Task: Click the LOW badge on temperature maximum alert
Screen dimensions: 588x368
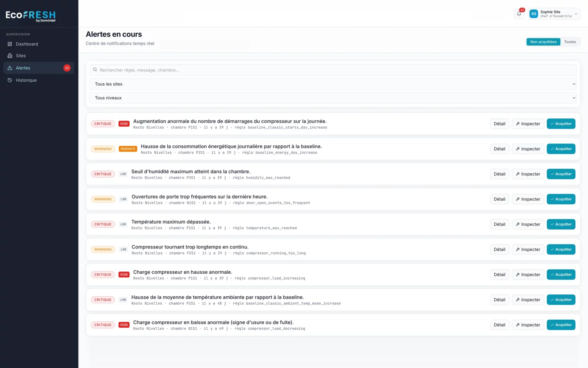Action: [123, 224]
